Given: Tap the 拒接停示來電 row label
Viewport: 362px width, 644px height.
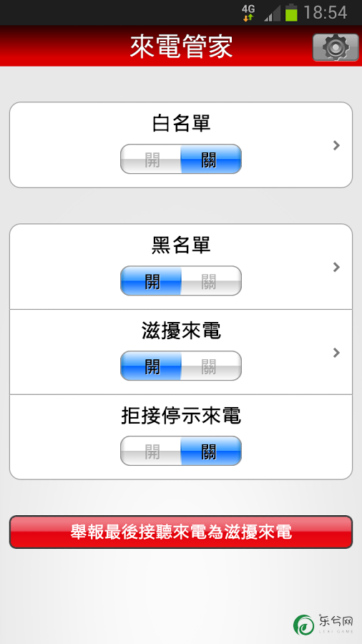Looking at the screenshot, I should pos(181,416).
